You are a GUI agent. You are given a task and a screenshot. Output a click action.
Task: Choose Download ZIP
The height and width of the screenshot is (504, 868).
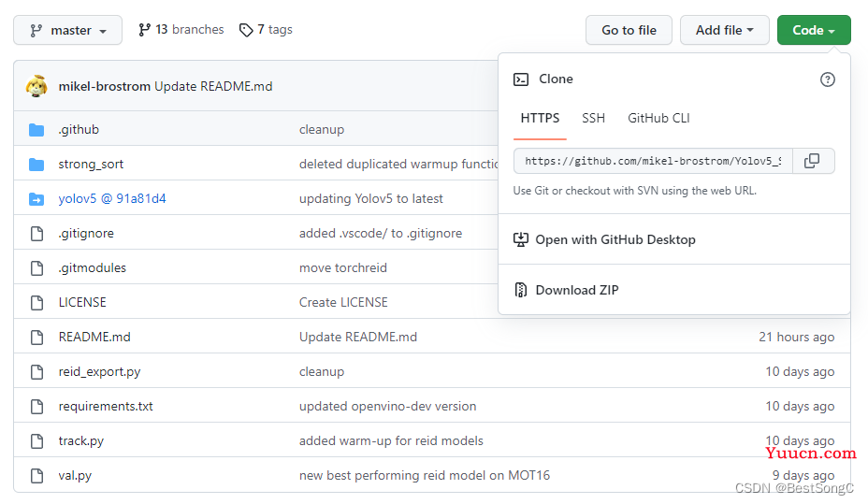577,290
